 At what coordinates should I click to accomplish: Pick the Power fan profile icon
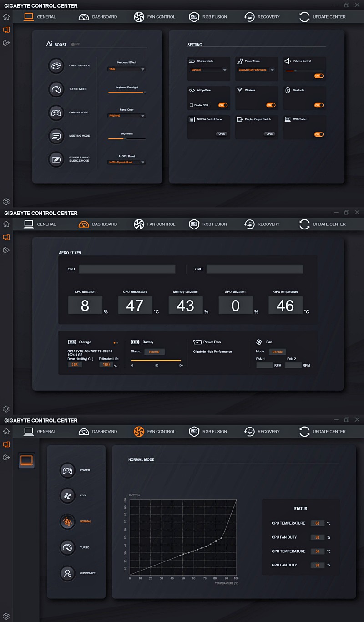67,470
